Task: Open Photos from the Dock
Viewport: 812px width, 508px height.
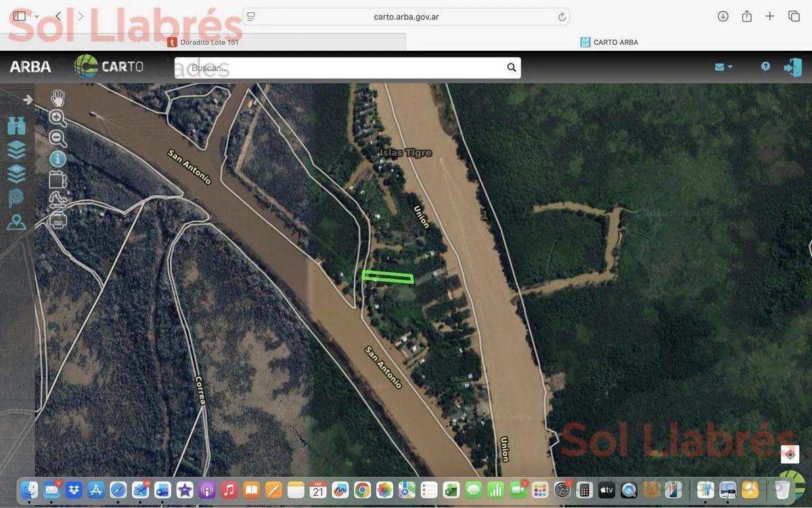Action: 385,489
